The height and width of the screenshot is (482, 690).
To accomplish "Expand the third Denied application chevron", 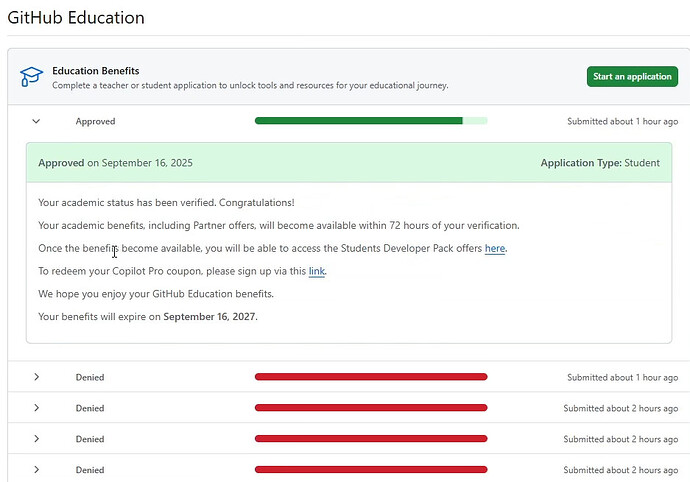I will (x=36, y=439).
